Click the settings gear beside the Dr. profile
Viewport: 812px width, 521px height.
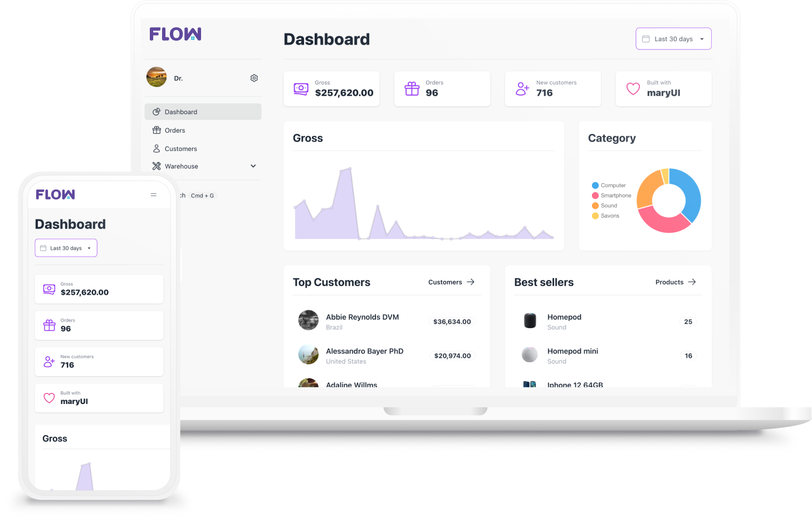(254, 78)
